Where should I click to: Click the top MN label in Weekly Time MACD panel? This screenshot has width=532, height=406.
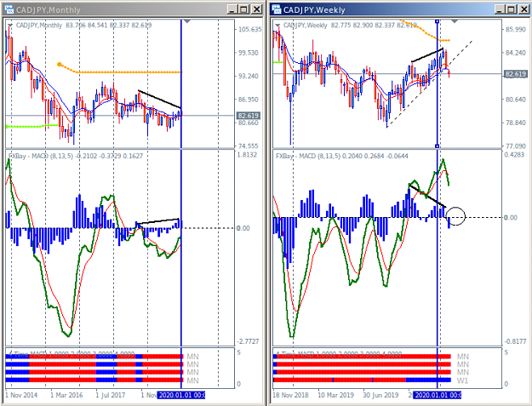(462, 357)
